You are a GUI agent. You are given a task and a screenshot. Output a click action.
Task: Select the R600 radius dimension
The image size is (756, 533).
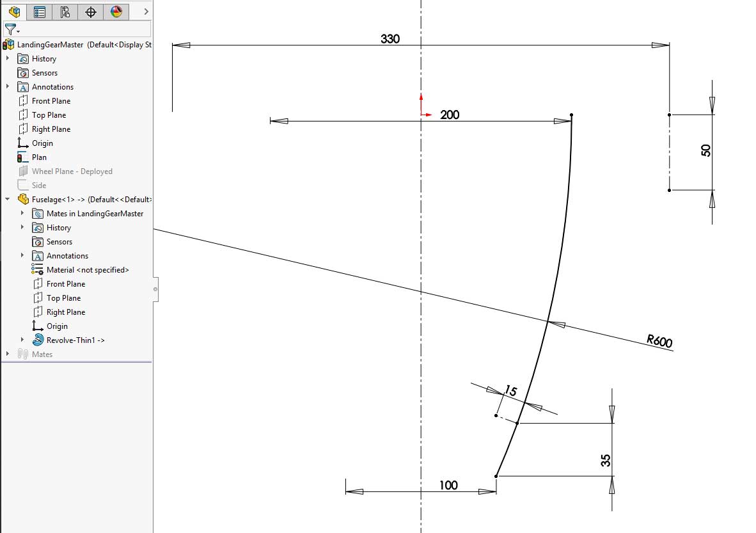[x=659, y=340]
